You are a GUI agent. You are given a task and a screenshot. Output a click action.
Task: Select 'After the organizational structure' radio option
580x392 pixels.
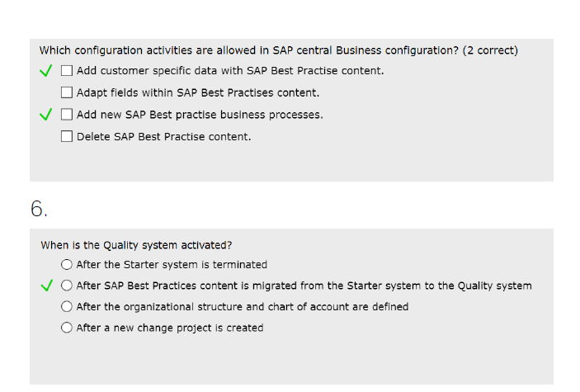coord(67,306)
